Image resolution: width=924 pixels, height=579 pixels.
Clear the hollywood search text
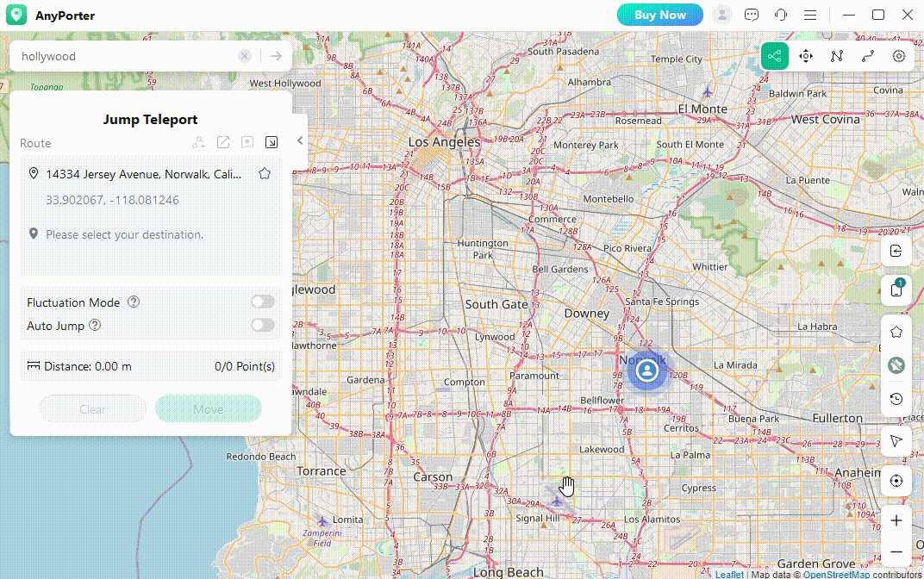(x=245, y=56)
